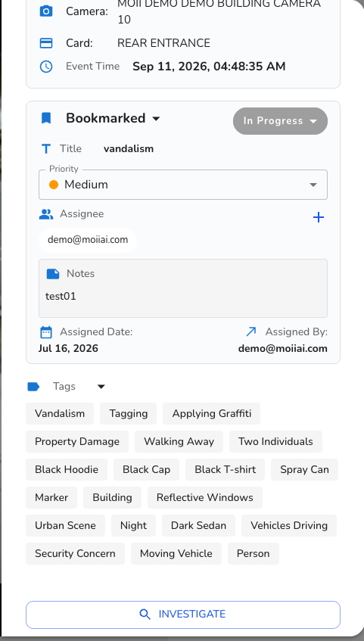Click the calendar icon beside Assigned Date

point(46,332)
